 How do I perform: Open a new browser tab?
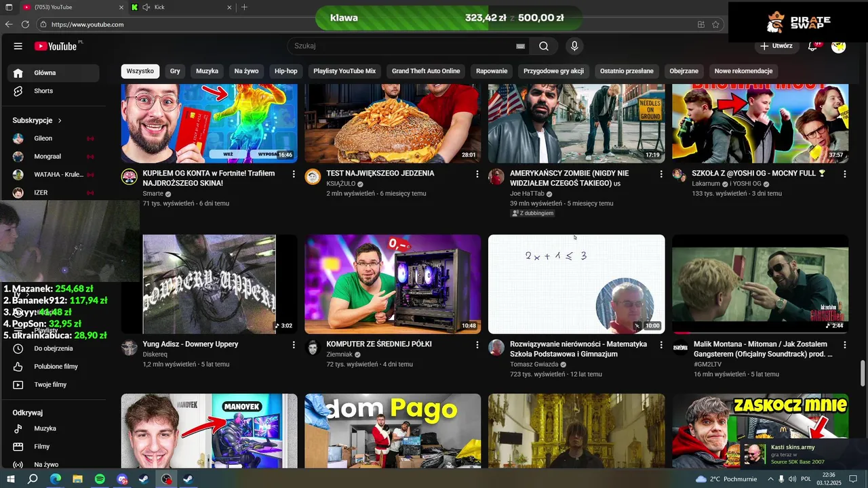pyautogui.click(x=244, y=7)
